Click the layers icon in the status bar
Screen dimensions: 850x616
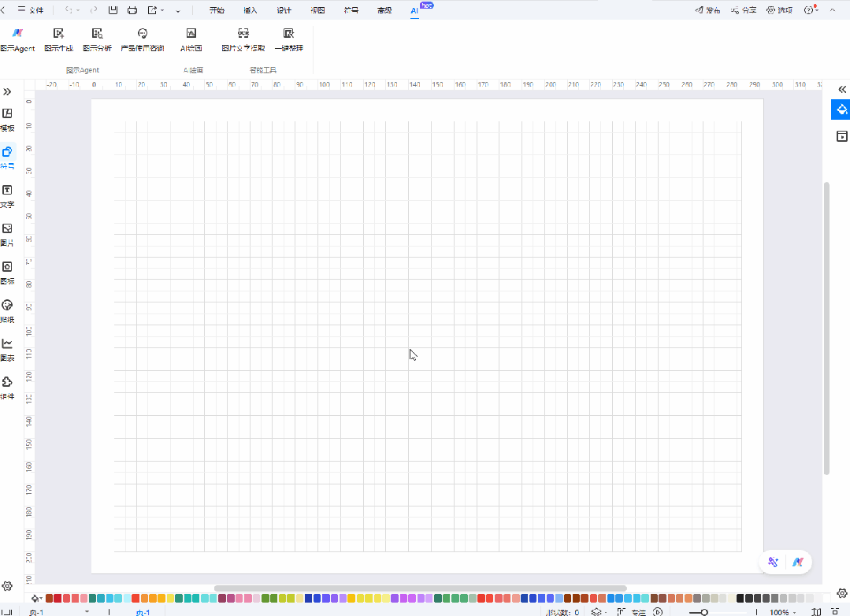pyautogui.click(x=596, y=611)
